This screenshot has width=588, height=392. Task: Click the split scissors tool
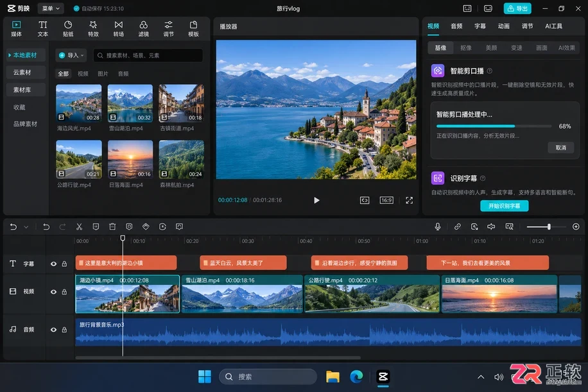pyautogui.click(x=79, y=226)
